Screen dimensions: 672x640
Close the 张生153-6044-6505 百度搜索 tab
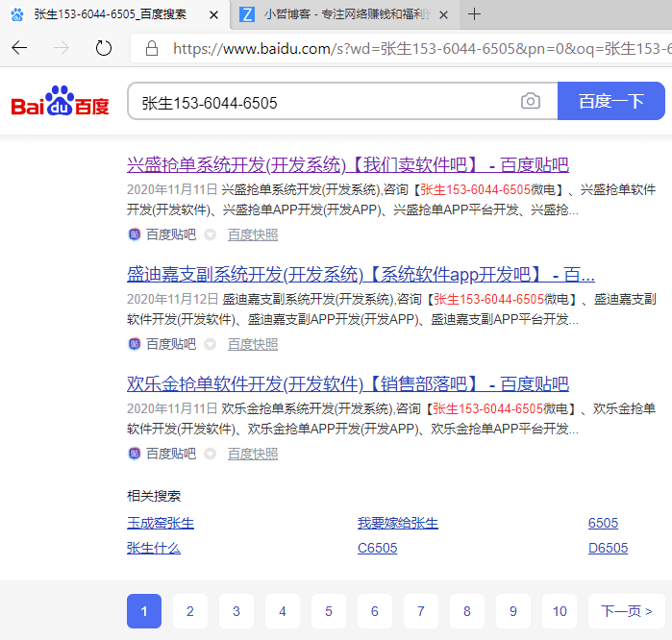[x=213, y=15]
